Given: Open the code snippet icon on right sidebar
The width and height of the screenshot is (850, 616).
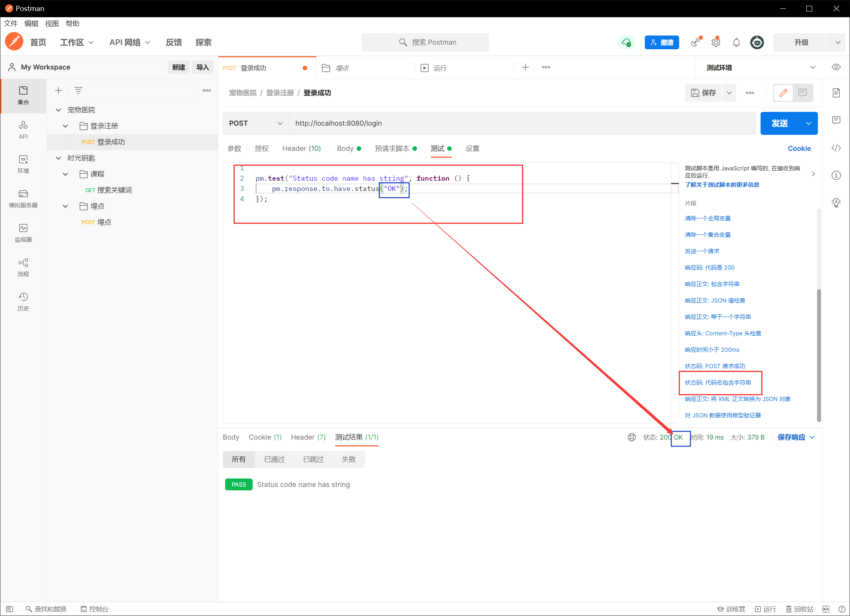Looking at the screenshot, I should click(x=836, y=148).
